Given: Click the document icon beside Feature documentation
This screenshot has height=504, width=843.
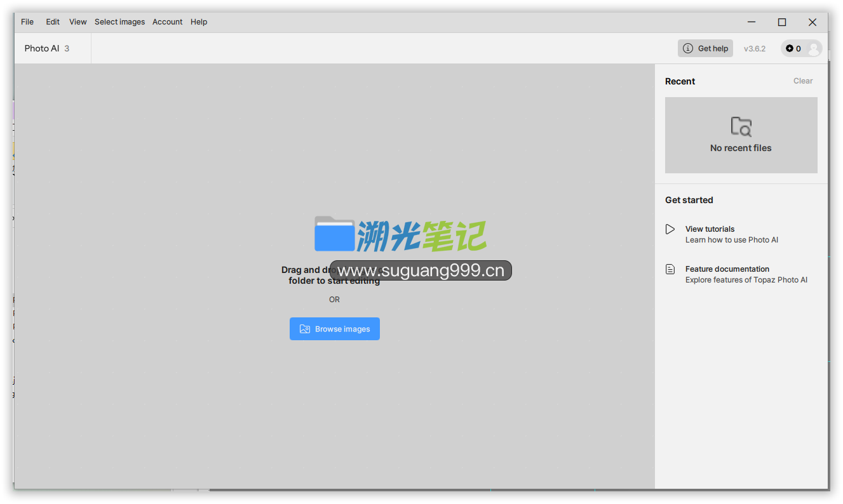Looking at the screenshot, I should click(x=670, y=269).
